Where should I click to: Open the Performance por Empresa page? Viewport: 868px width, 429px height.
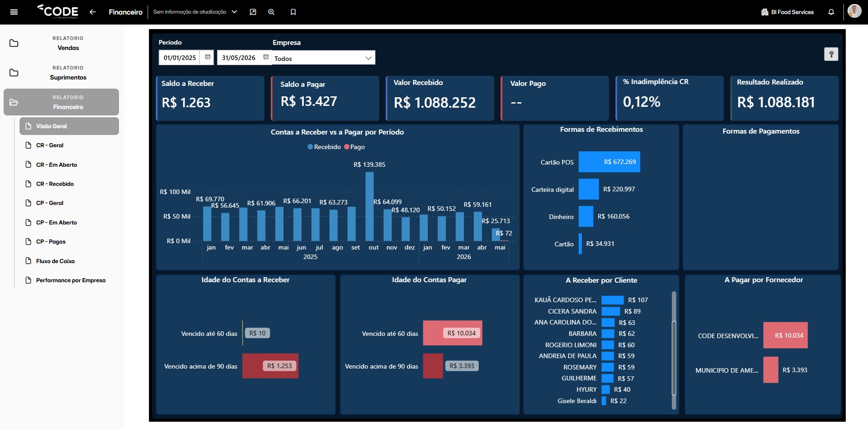[69, 280]
